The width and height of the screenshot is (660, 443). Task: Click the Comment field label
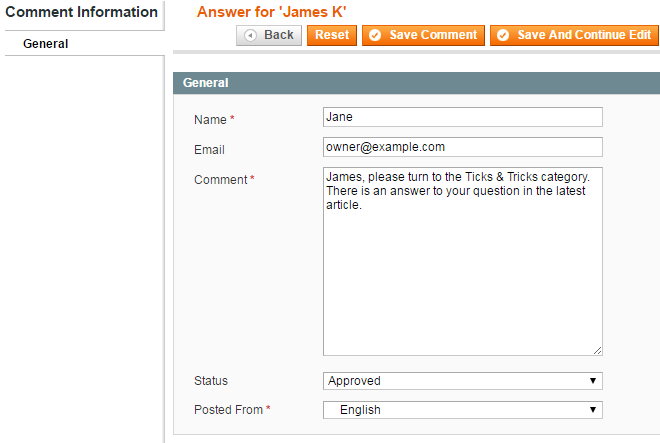click(x=220, y=180)
